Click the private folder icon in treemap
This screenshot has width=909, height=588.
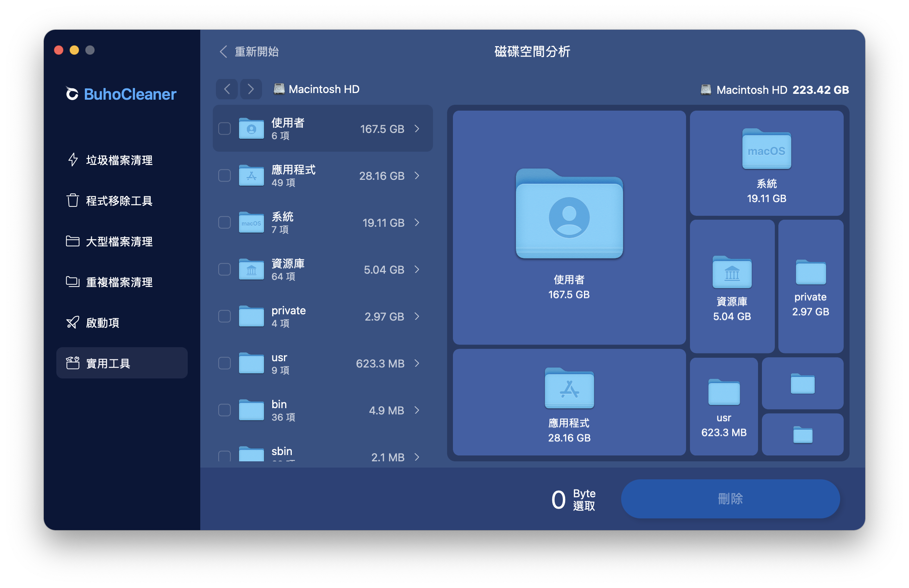811,272
